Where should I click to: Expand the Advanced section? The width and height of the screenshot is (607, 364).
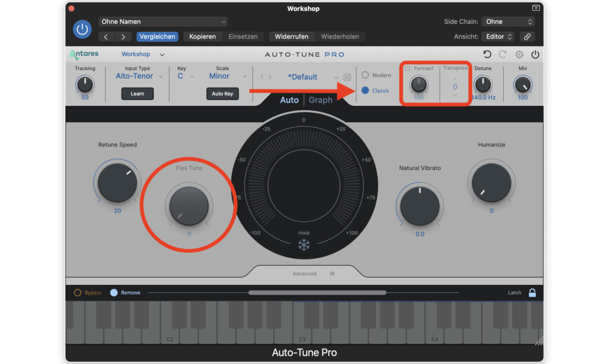[314, 274]
